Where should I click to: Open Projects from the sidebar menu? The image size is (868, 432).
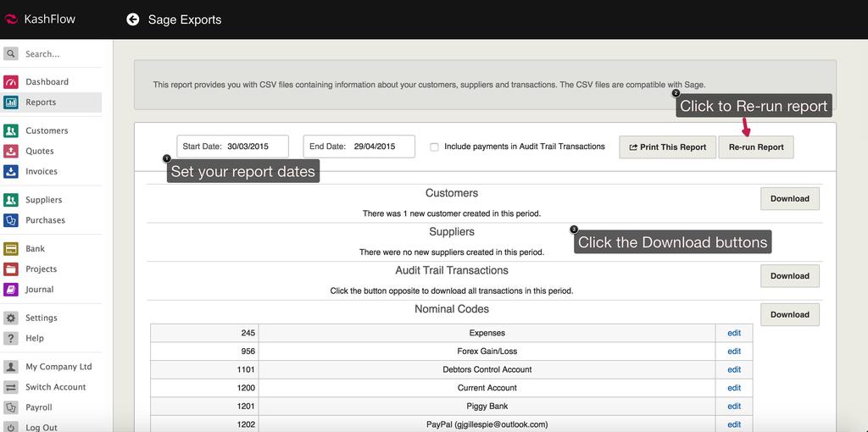41,269
